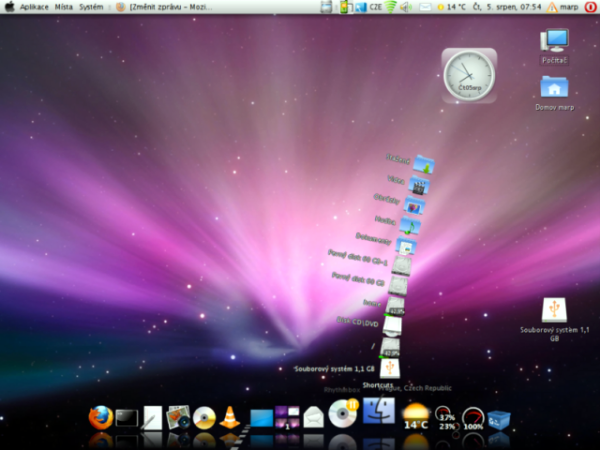Open the Místa menu
This screenshot has height=450, width=600.
coord(64,7)
